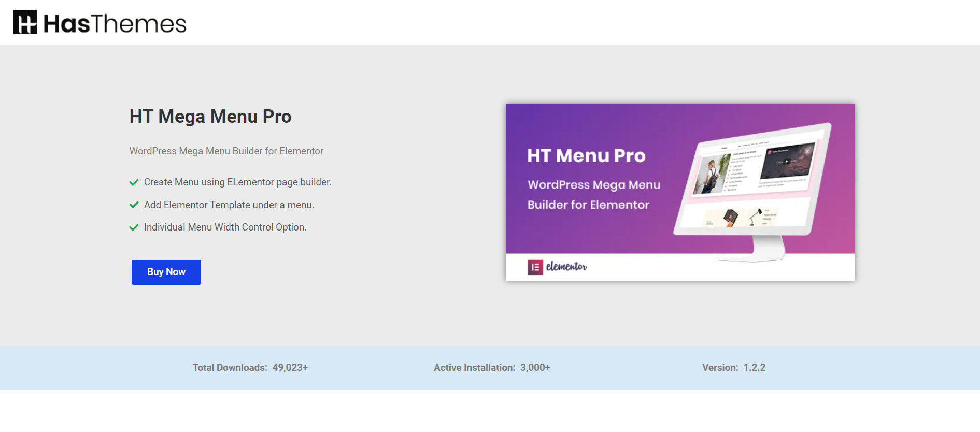The height and width of the screenshot is (432, 980).
Task: Click the green checkmark beside Create Menu
Action: (134, 182)
